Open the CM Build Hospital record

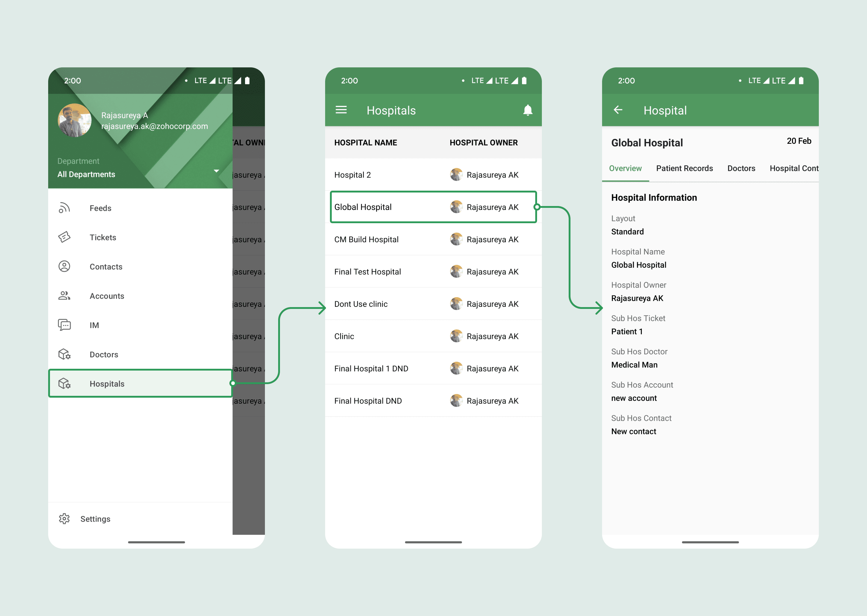(x=433, y=239)
